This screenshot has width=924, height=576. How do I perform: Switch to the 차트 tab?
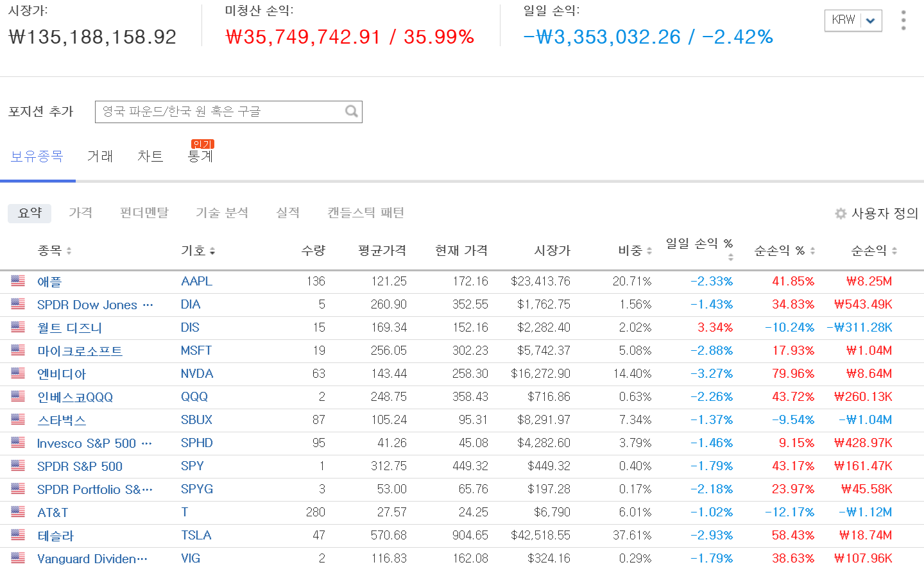click(x=150, y=156)
